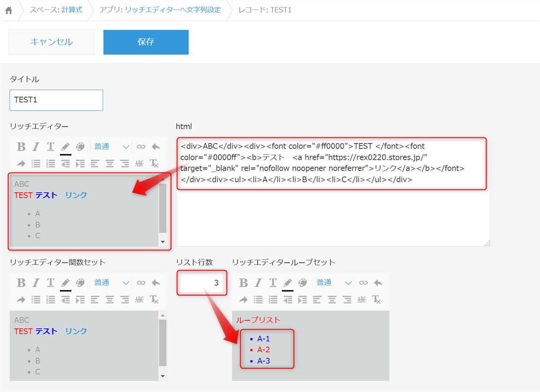
Task: Open 普通 size dropdown in リッチエディター関数セット
Action: [x=112, y=283]
